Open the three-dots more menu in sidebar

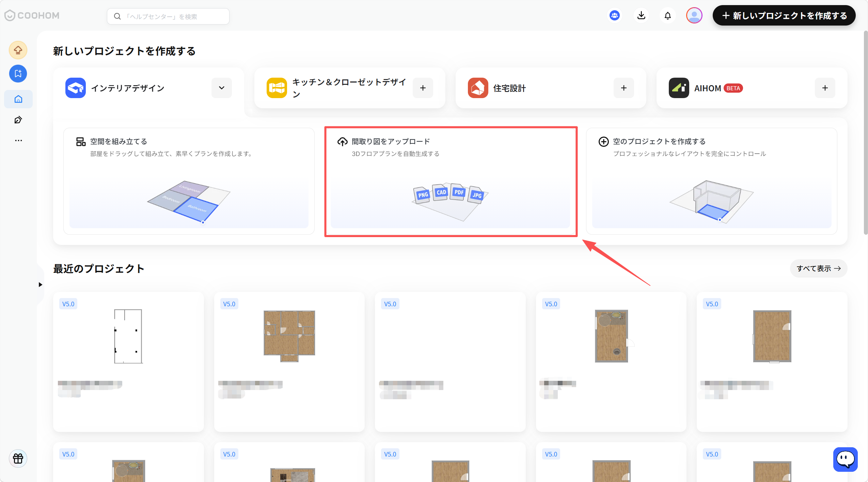pyautogui.click(x=18, y=140)
